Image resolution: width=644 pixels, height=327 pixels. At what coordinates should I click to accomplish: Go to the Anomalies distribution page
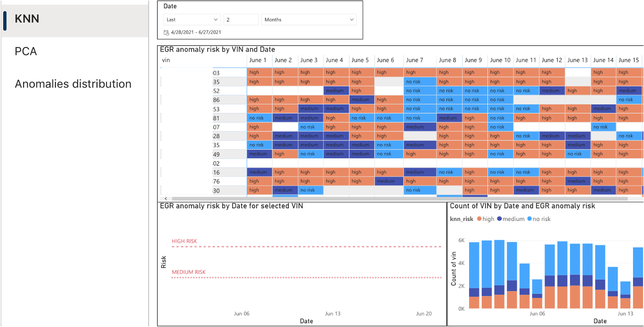[73, 84]
